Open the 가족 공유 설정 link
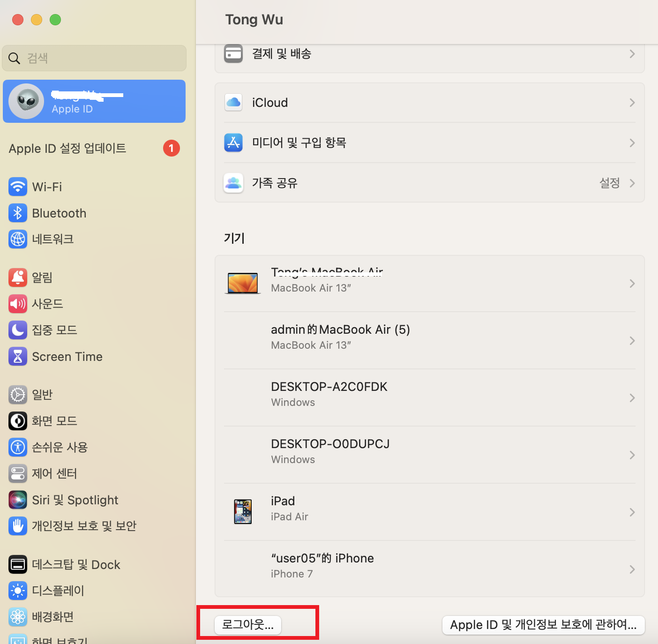Image resolution: width=658 pixels, height=644 pixels. point(610,183)
